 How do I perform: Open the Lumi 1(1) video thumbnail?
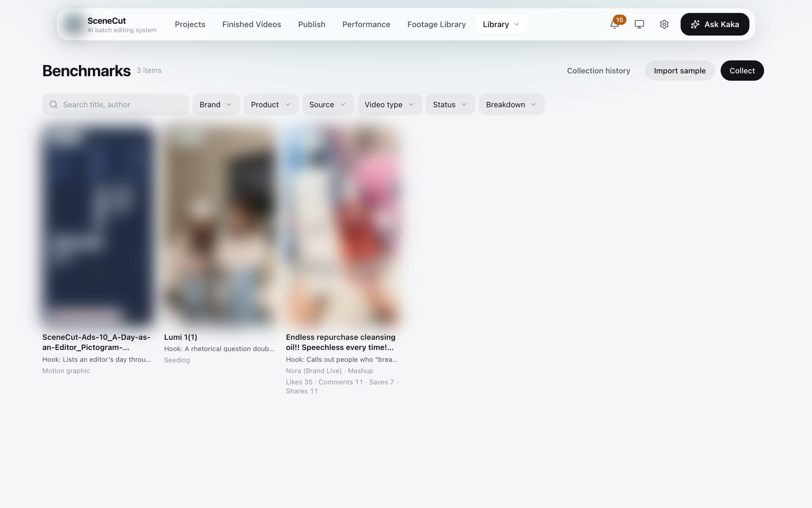pos(219,226)
